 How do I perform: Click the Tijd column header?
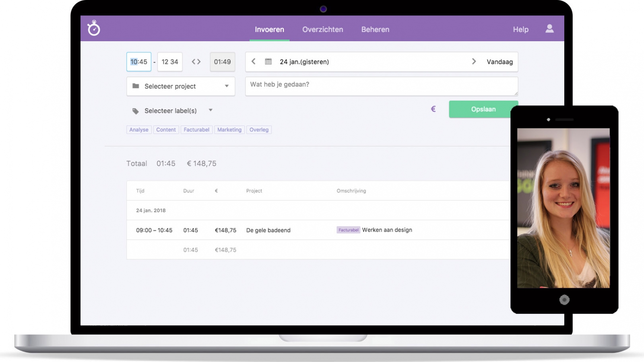pyautogui.click(x=140, y=191)
